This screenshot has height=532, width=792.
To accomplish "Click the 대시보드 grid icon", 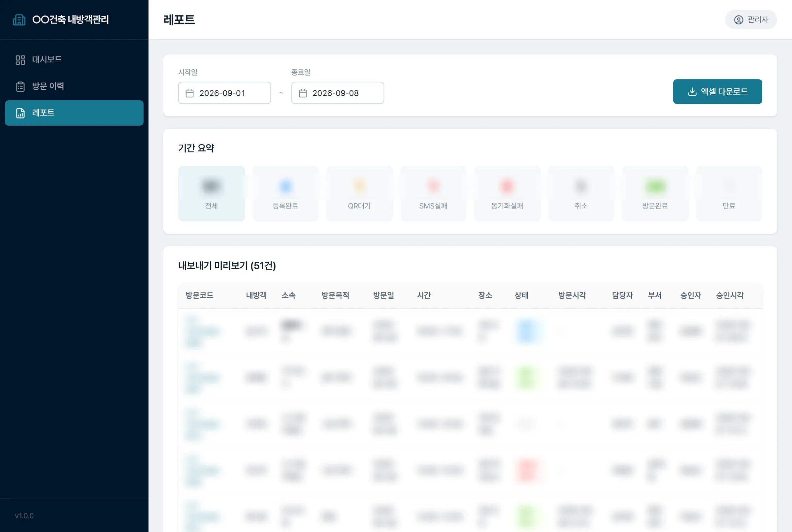I will tap(20, 60).
